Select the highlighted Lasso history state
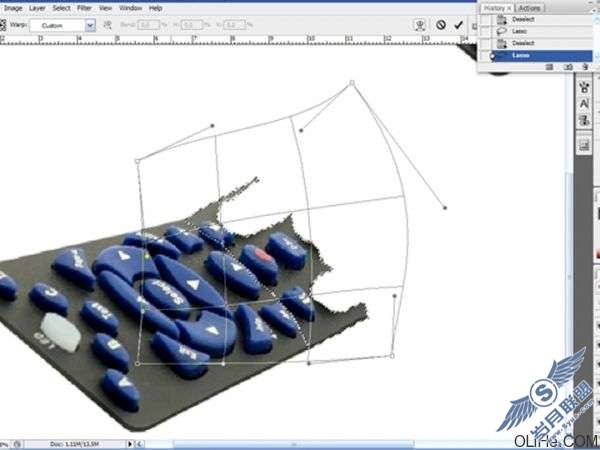This screenshot has width=600, height=450. click(x=541, y=55)
